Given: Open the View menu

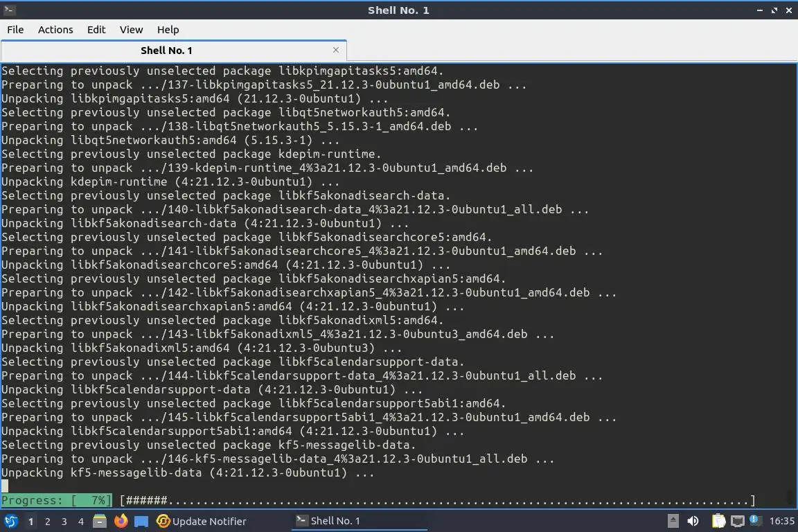Looking at the screenshot, I should click(132, 30).
